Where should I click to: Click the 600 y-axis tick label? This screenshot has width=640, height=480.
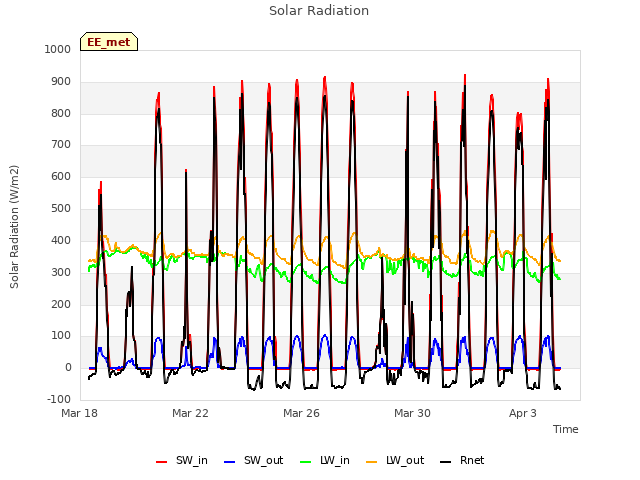61,176
